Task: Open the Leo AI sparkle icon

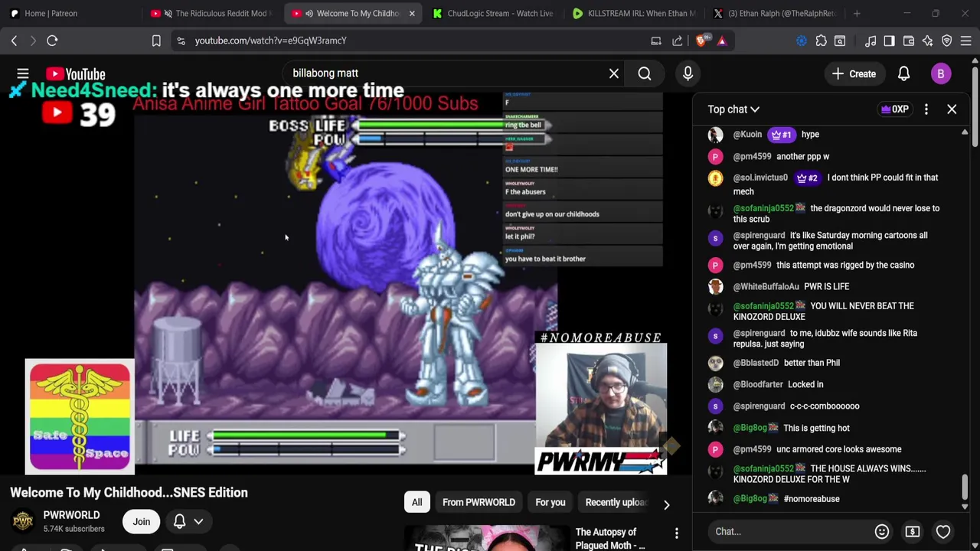Action: [x=927, y=41]
